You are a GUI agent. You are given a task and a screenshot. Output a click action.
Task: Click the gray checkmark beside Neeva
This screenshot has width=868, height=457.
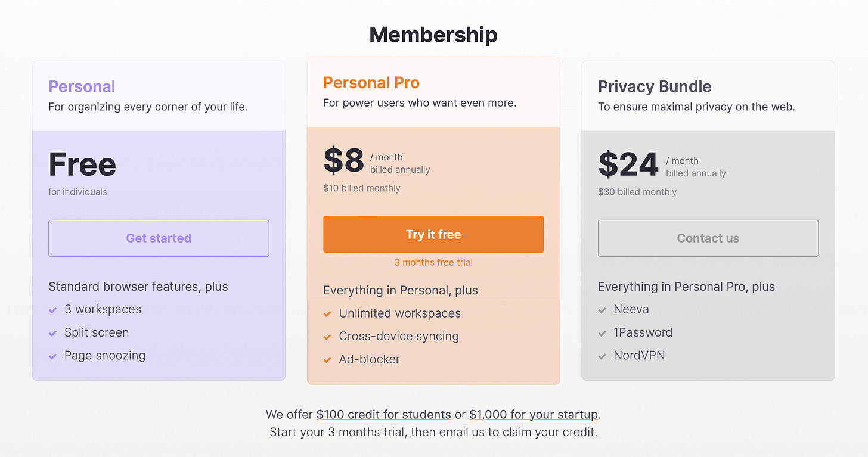pos(602,310)
